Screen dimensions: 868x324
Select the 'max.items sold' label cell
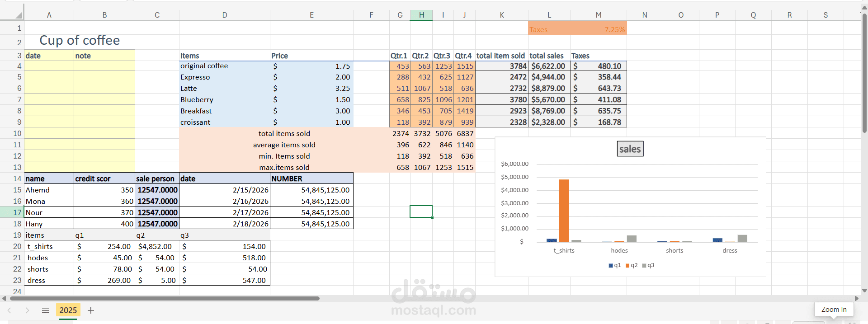click(x=284, y=168)
